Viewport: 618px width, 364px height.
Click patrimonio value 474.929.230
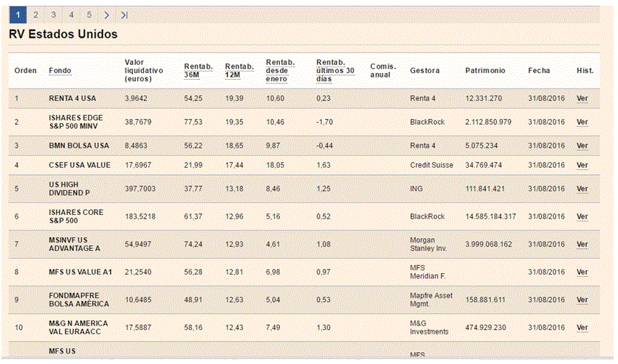486,328
